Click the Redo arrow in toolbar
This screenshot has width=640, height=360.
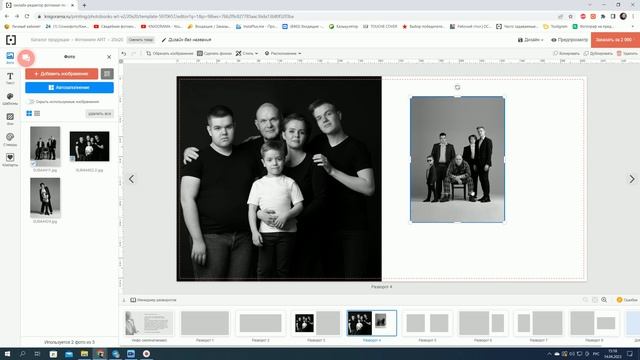coord(133,53)
